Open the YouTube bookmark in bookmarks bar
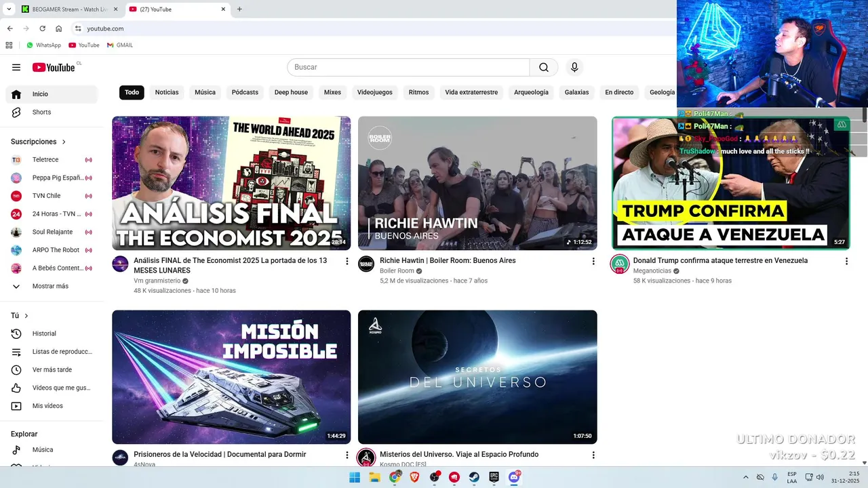 tap(84, 45)
